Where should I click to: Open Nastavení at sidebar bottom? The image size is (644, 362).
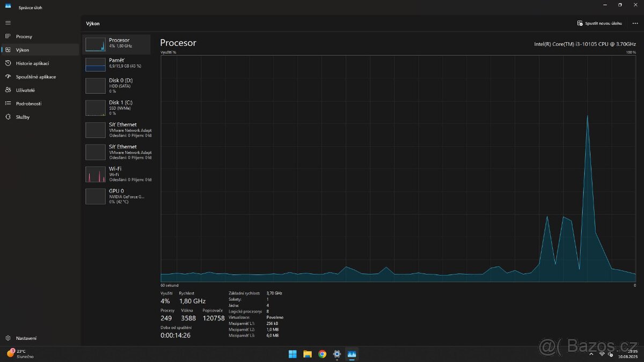click(26, 338)
